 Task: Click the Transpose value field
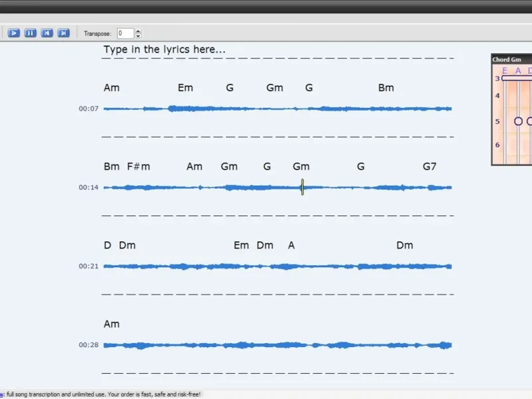pos(126,33)
